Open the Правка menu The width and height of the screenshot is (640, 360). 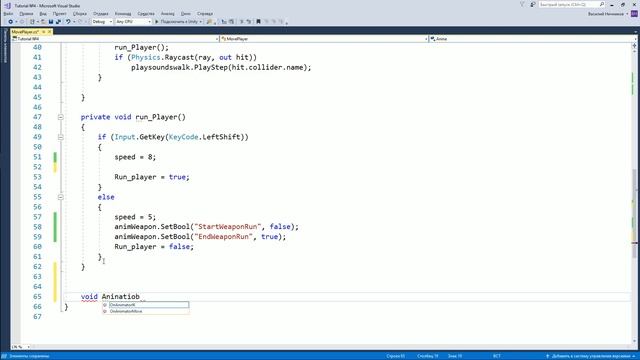[26, 14]
